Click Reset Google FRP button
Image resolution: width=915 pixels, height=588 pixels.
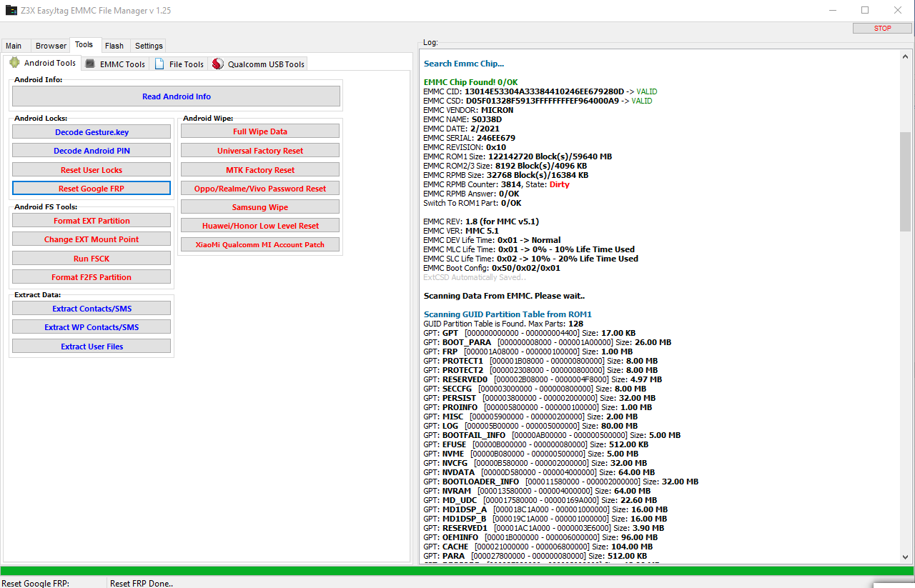(x=91, y=189)
